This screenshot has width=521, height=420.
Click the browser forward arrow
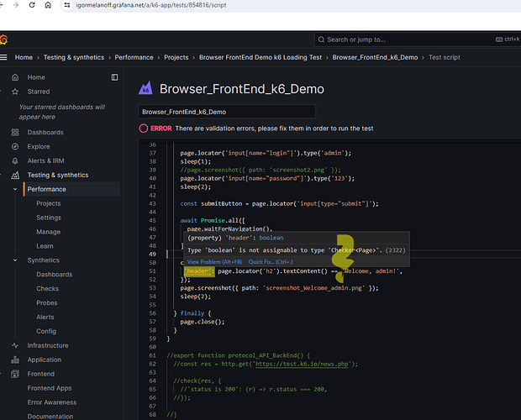coord(16,5)
